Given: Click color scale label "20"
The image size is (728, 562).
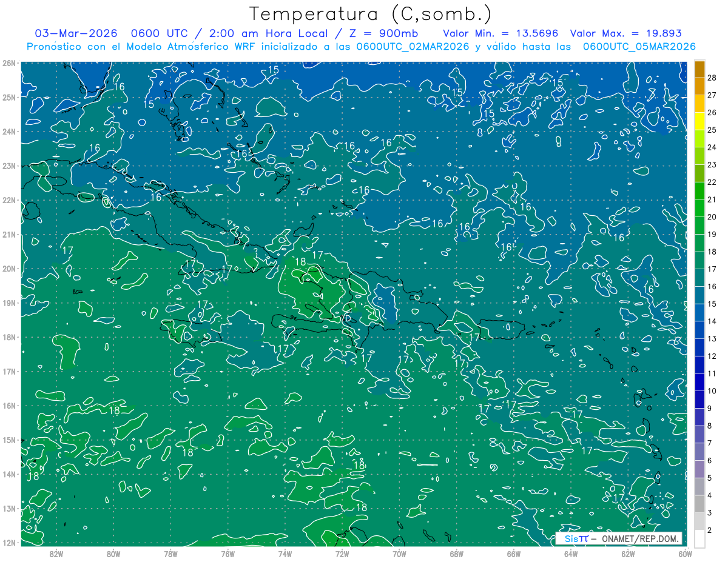Looking at the screenshot, I should tap(712, 217).
